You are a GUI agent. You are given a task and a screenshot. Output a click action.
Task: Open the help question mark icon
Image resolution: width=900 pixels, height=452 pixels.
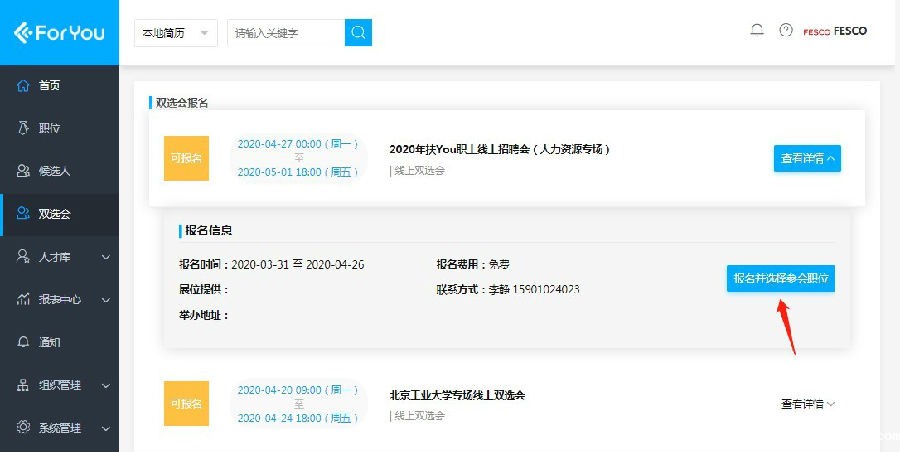tap(785, 31)
